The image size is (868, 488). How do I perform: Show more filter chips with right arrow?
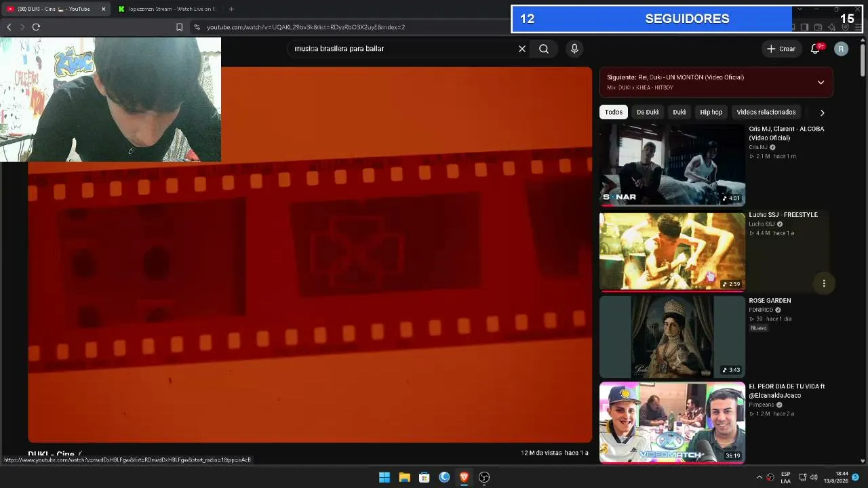pos(822,113)
